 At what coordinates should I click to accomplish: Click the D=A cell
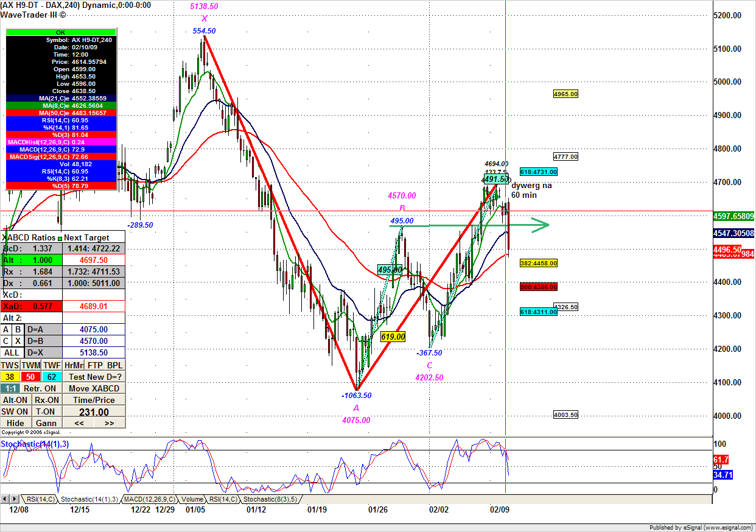43,329
